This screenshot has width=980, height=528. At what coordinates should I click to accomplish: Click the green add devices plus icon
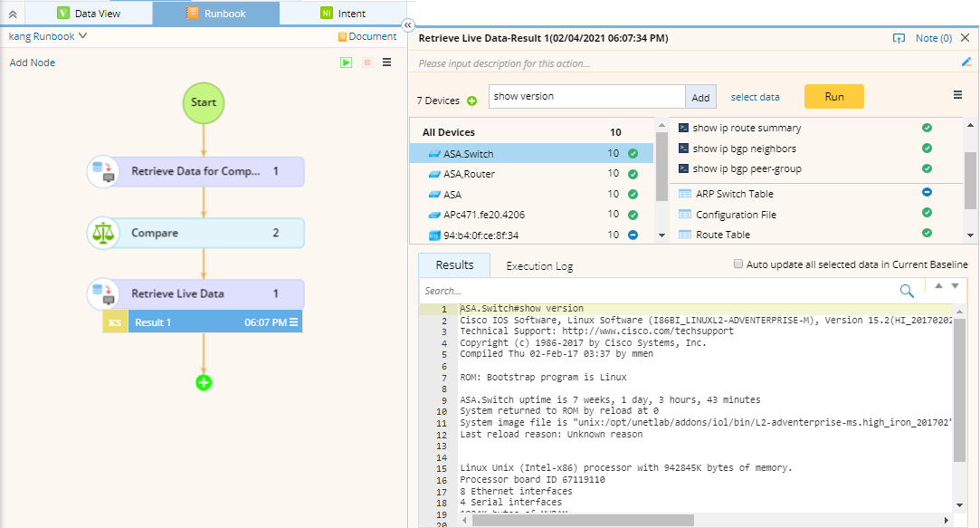(471, 101)
